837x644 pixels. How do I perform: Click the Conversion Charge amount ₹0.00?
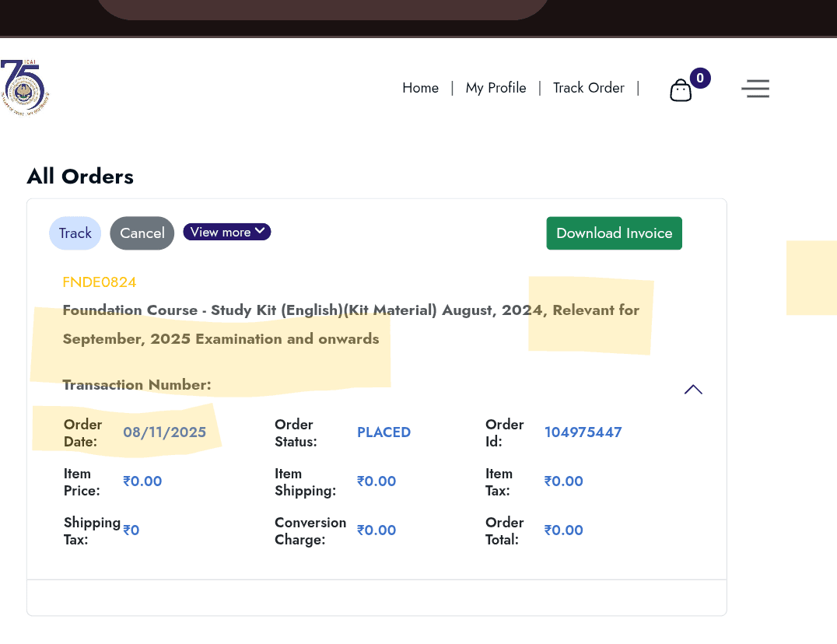[376, 530]
